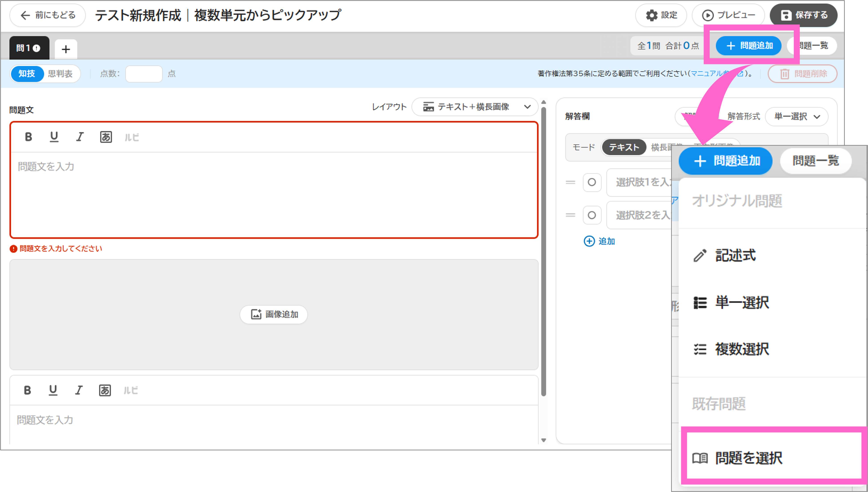Open the レイアウト dropdown

475,107
